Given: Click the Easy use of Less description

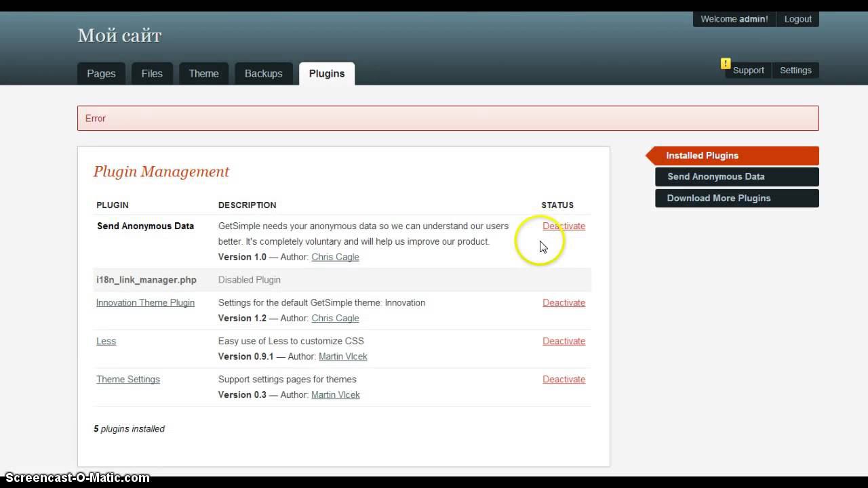Looking at the screenshot, I should (x=291, y=341).
